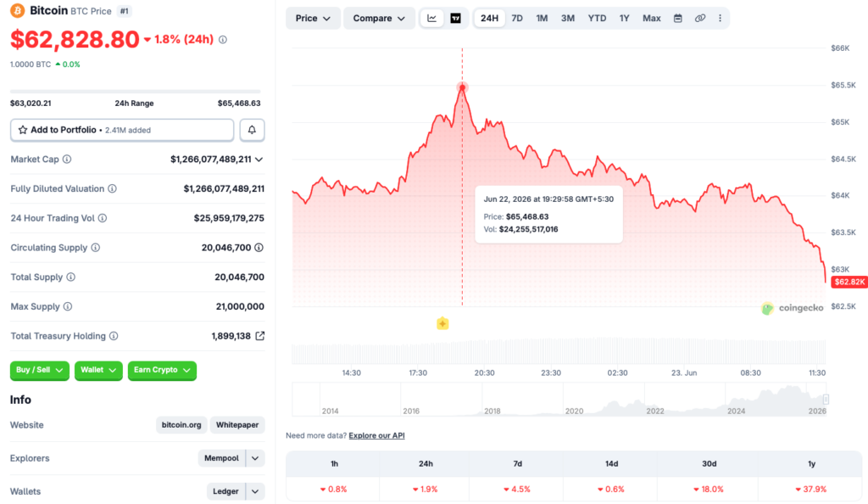Open the Whitepaper link
The height and width of the screenshot is (504, 868).
tap(237, 425)
